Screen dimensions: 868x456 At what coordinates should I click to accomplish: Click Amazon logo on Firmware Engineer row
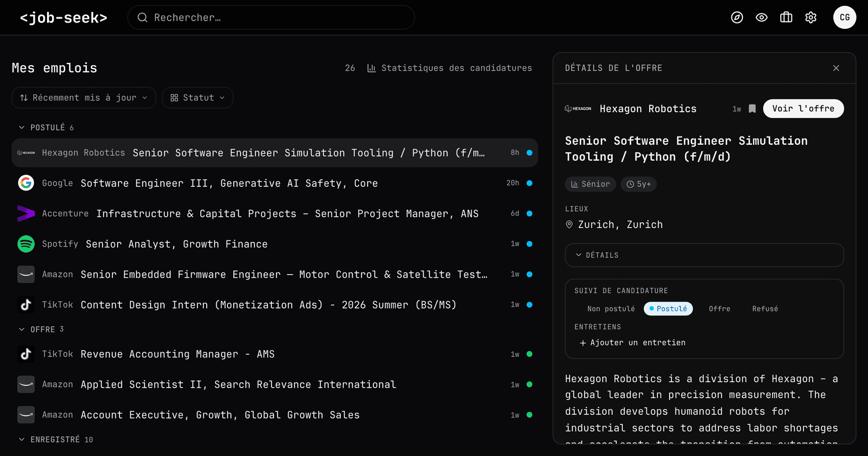[26, 274]
